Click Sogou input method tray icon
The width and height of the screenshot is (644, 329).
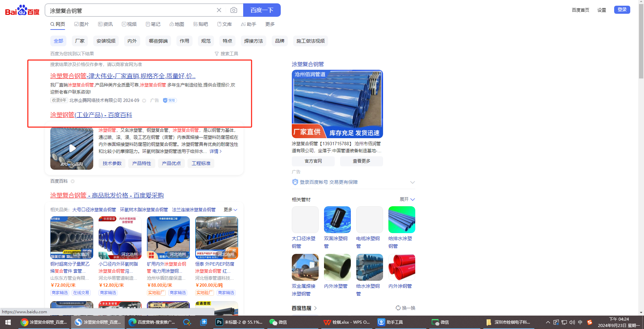[x=590, y=322]
